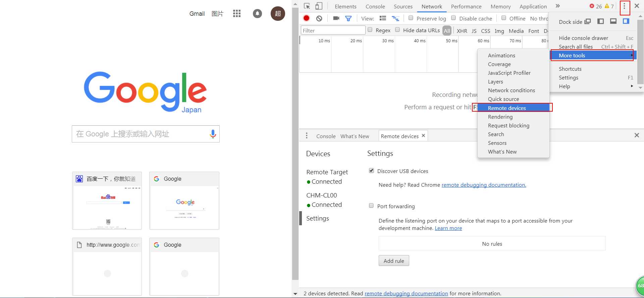Select the CHM-CL00 device entry
The width and height of the screenshot is (644, 298).
pos(324,200)
